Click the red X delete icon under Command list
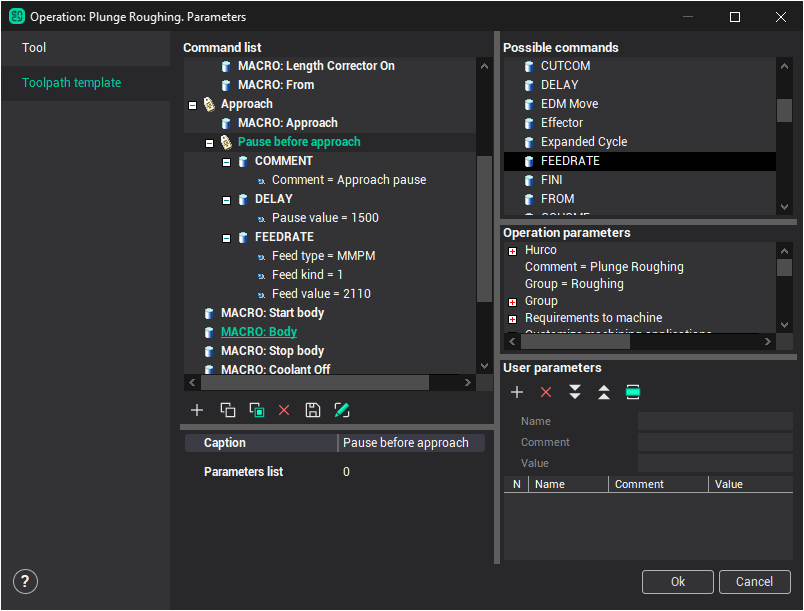The height and width of the screenshot is (611, 804). pyautogui.click(x=284, y=410)
